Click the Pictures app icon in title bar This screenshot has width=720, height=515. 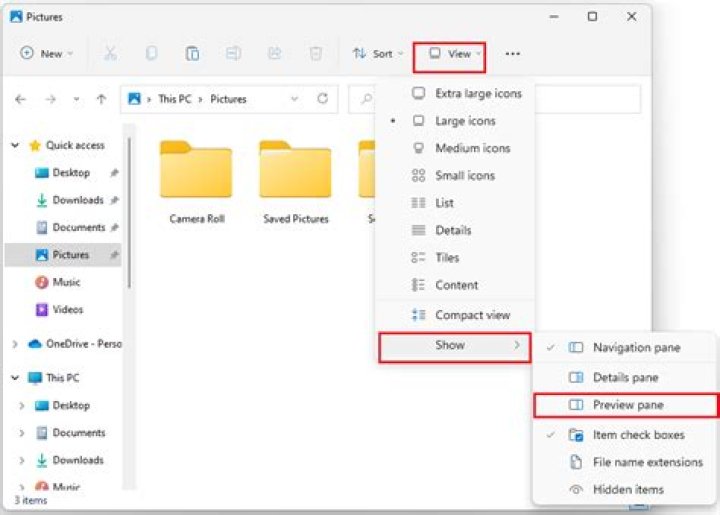click(x=17, y=17)
